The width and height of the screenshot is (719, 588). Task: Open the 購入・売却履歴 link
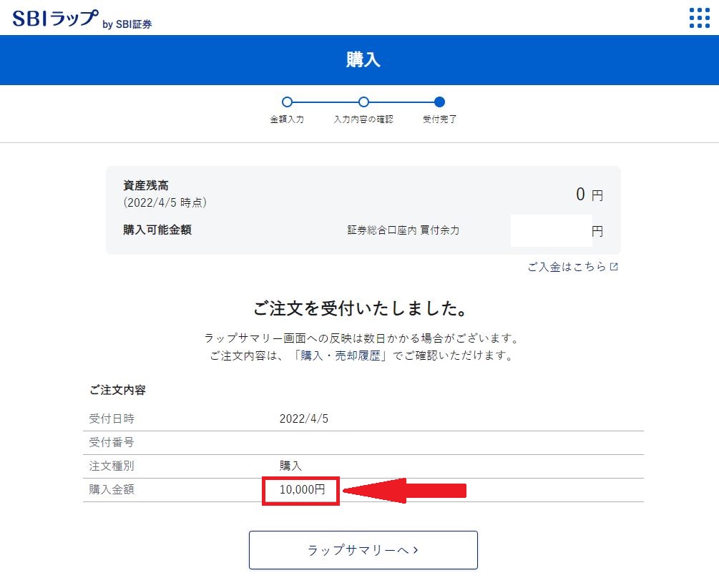(x=341, y=356)
